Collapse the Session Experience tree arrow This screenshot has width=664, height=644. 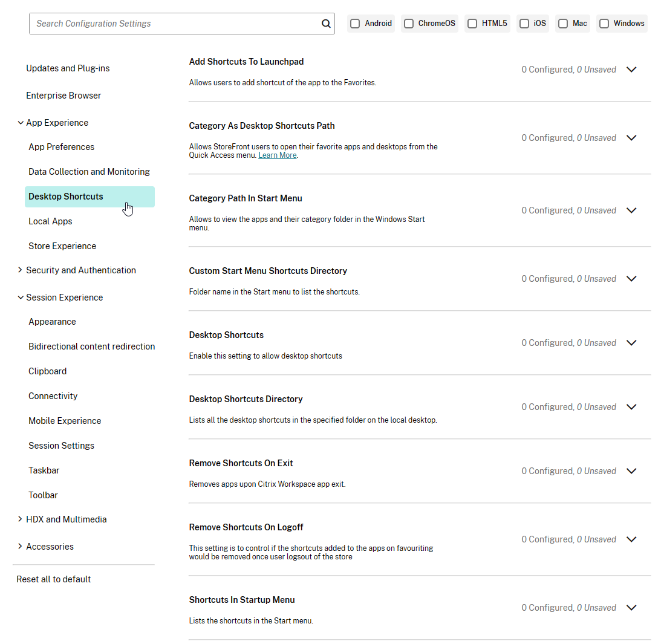click(21, 298)
